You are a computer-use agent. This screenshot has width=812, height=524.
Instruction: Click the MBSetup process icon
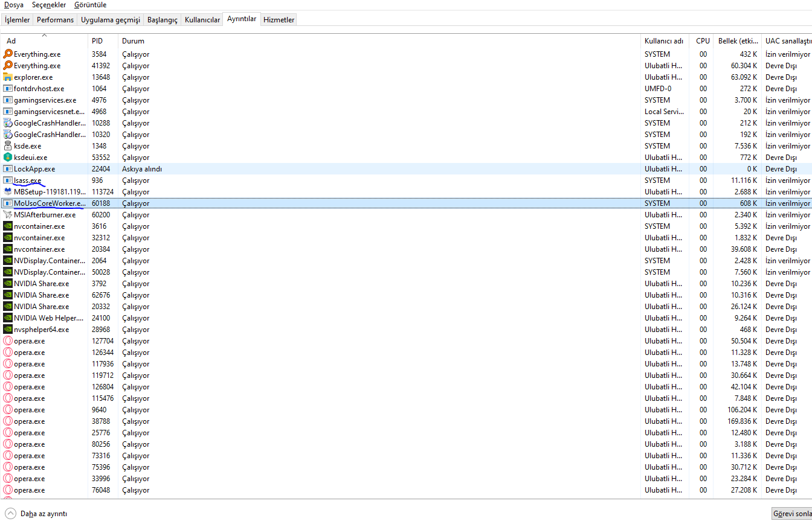click(x=8, y=191)
